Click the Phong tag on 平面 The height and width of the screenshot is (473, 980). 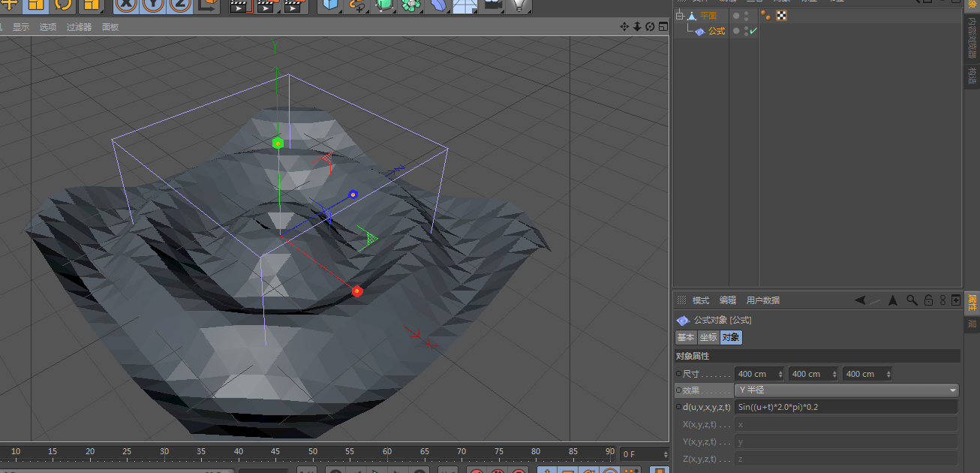tap(766, 16)
